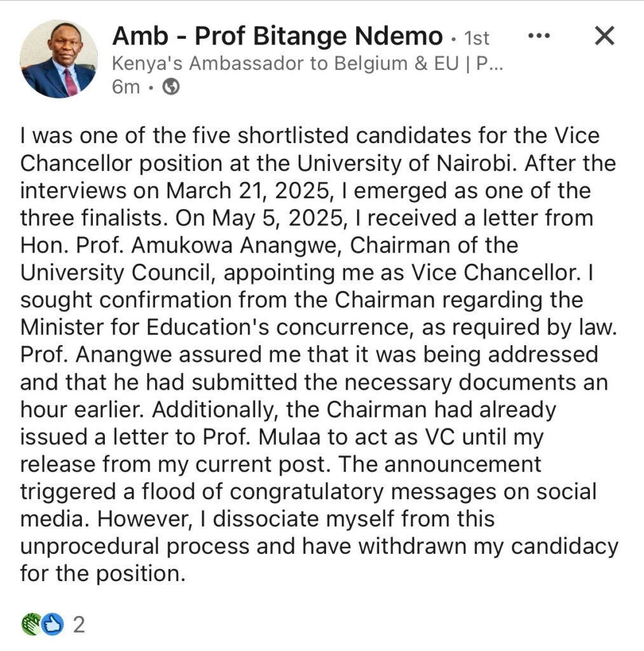Open the three-dot post options menu
The image size is (644, 651).
click(539, 36)
